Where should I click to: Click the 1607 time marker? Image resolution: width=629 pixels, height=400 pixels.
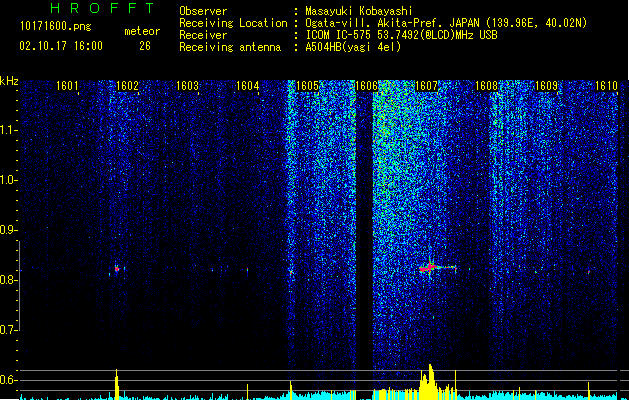(426, 85)
